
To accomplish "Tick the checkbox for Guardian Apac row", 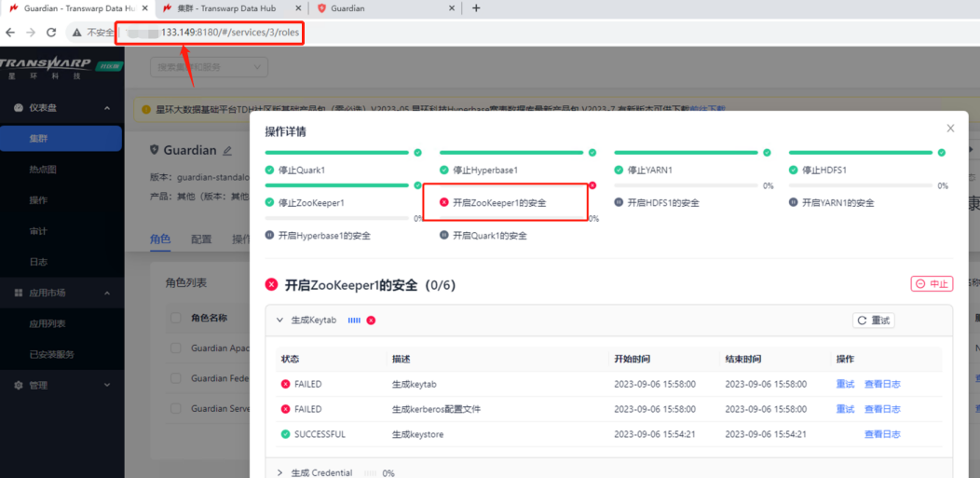I will click(176, 348).
